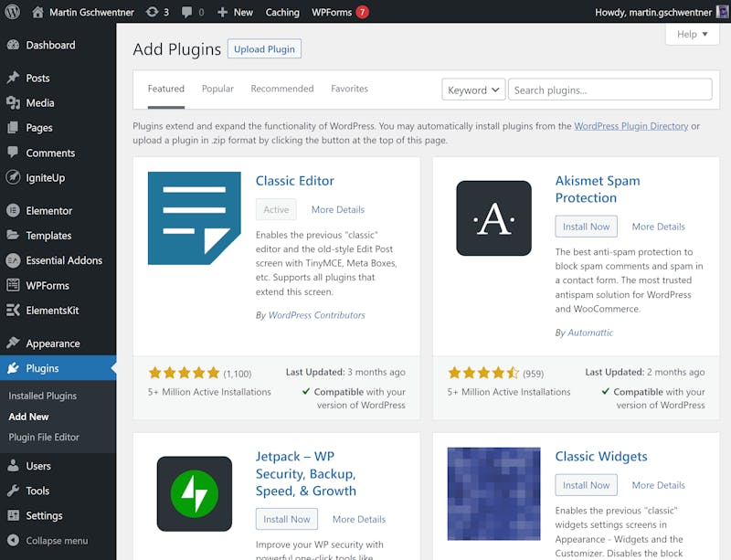The image size is (731, 560).
Task: Click the Classic Widgets plugin title
Action: (x=601, y=457)
